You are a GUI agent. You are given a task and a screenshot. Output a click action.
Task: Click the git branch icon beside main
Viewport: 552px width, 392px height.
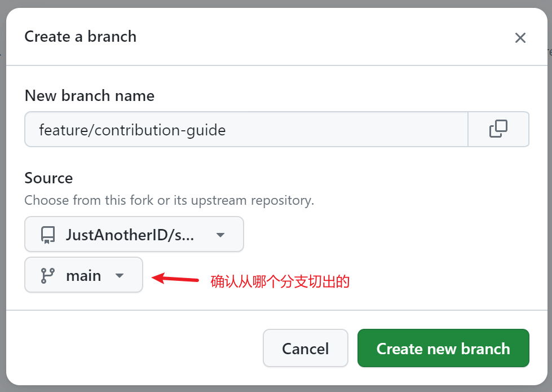pyautogui.click(x=48, y=275)
